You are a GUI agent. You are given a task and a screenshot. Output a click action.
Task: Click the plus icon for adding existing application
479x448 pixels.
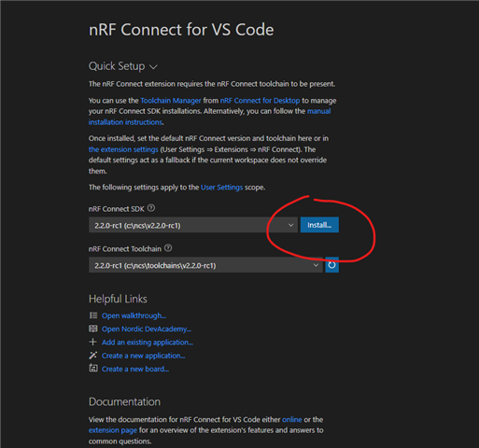point(92,343)
